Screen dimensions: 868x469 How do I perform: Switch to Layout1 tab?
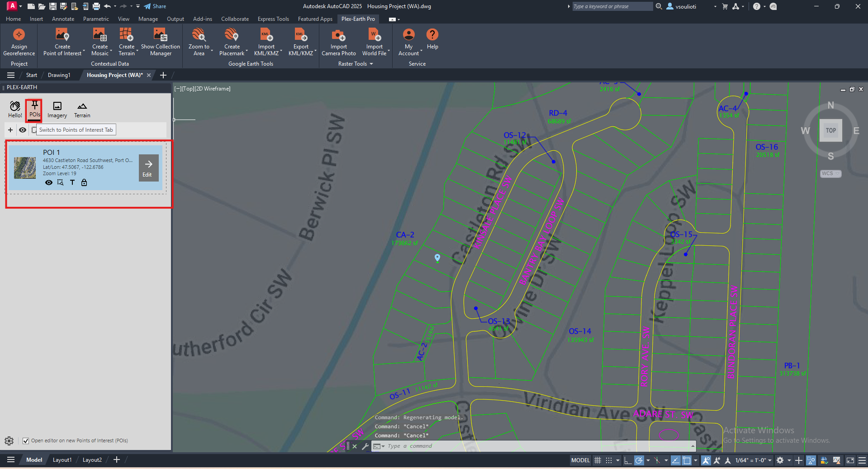click(x=62, y=460)
